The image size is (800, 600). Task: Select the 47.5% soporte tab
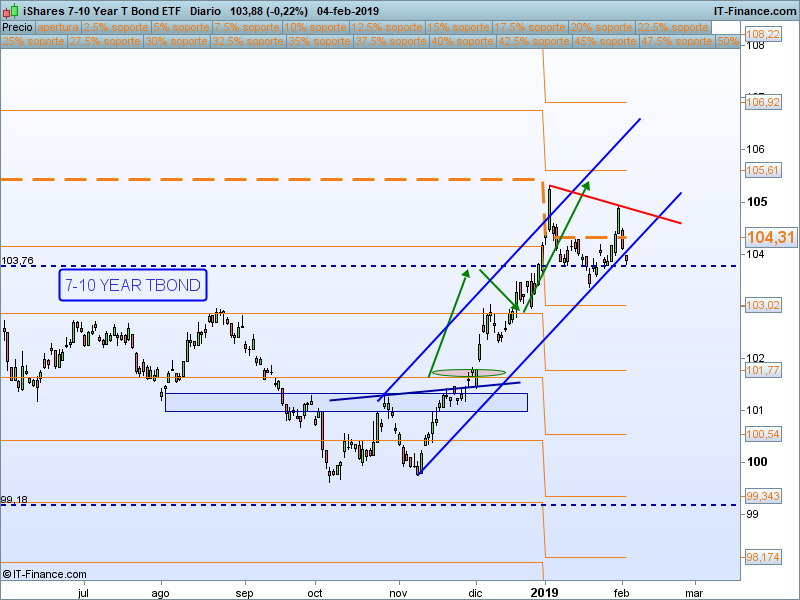pos(677,41)
